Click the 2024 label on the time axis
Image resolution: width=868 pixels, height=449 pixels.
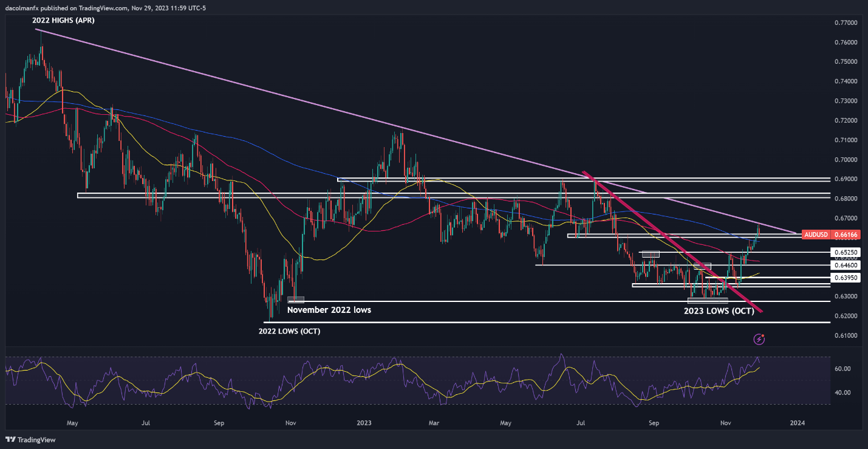pos(798,422)
